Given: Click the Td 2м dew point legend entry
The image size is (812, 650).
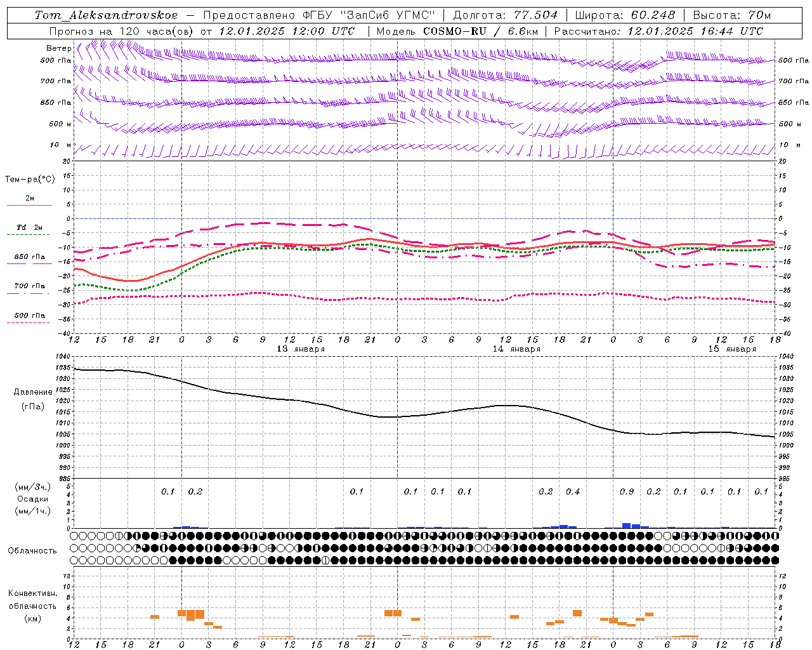Looking at the screenshot, I should point(30,227).
